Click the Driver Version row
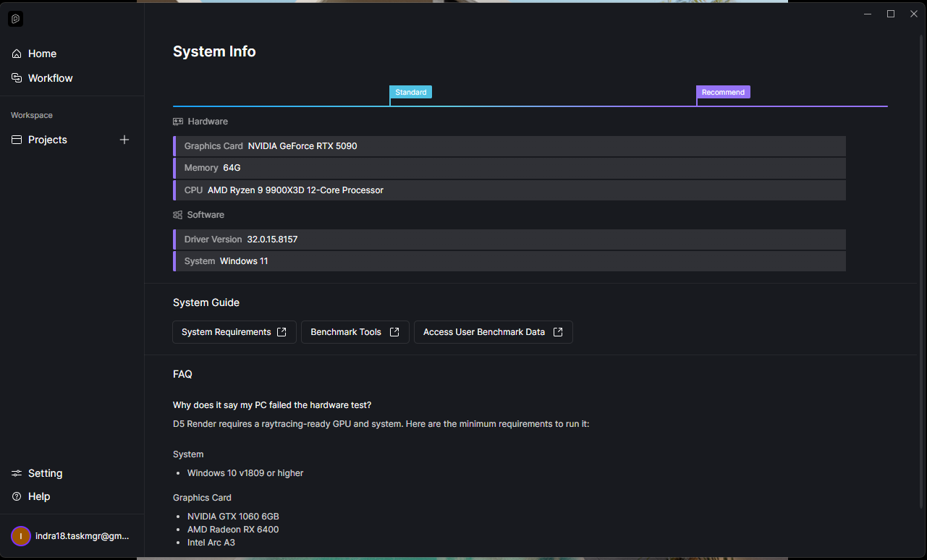The image size is (927, 560). (509, 239)
